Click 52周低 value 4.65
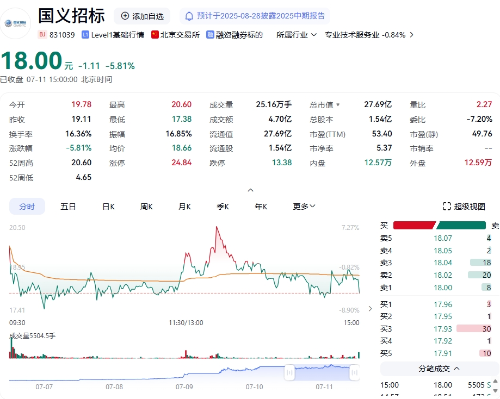 coord(83,177)
